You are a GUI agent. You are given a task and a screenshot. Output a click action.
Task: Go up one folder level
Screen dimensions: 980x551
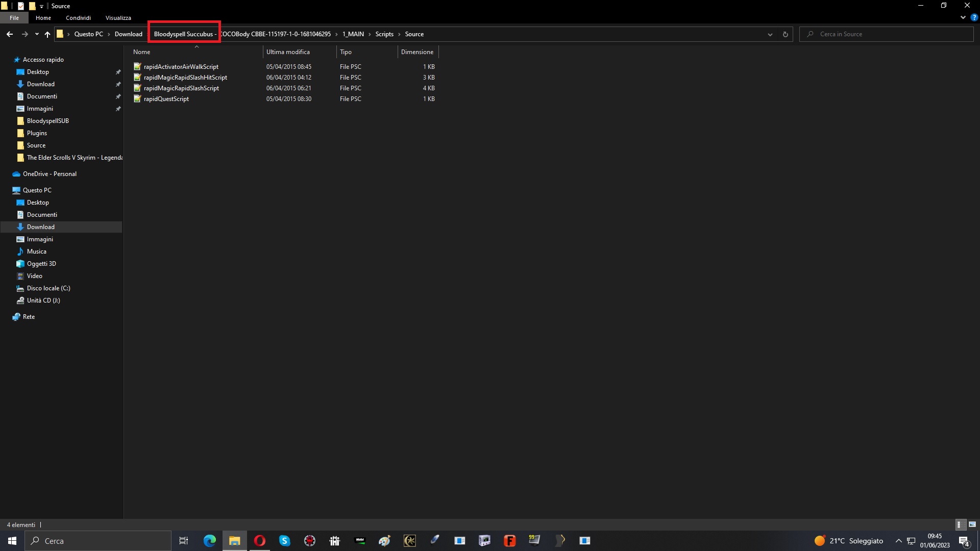point(47,34)
